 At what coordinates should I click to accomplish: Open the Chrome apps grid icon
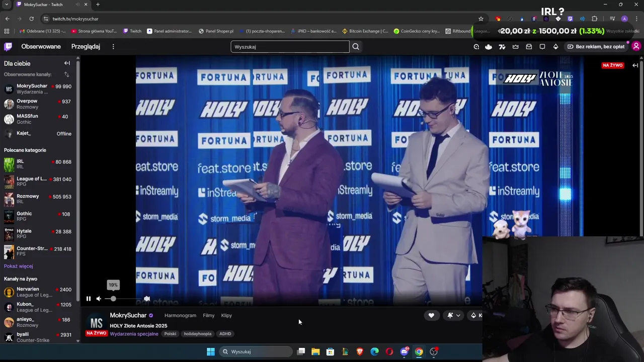[7, 31]
